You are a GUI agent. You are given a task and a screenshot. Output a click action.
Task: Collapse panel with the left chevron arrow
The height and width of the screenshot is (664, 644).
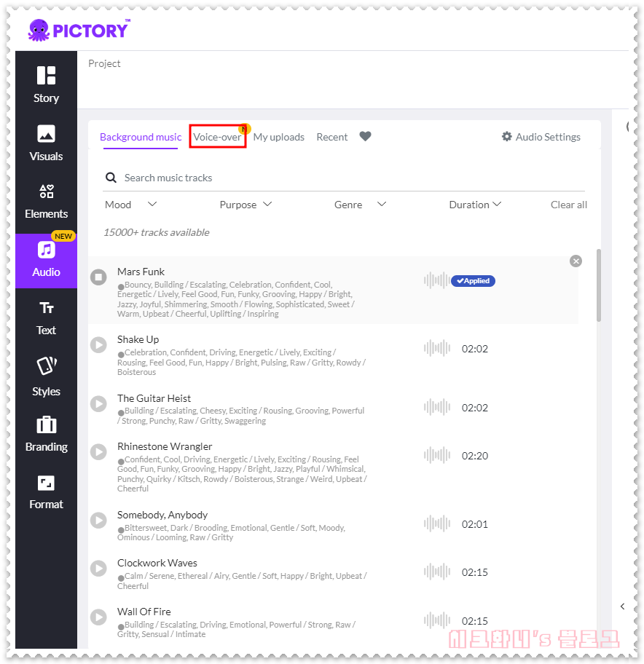[622, 606]
